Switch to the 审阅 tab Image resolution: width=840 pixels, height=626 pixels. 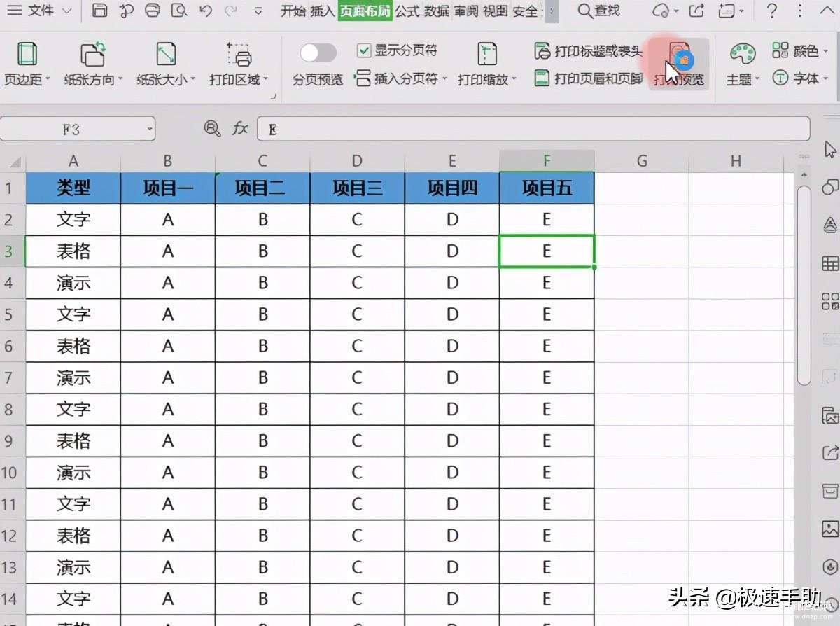[x=466, y=11]
